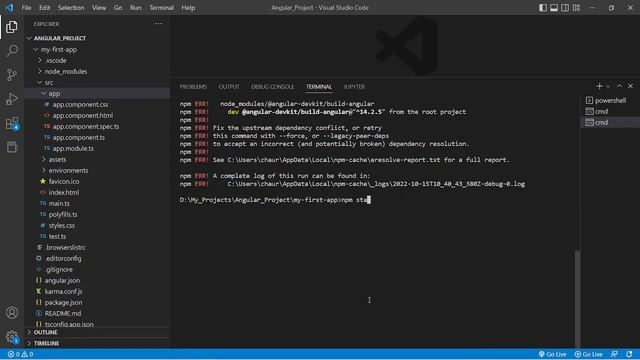Click second Go Live status bar button
Viewport: 640px width, 360px height.
click(x=589, y=354)
